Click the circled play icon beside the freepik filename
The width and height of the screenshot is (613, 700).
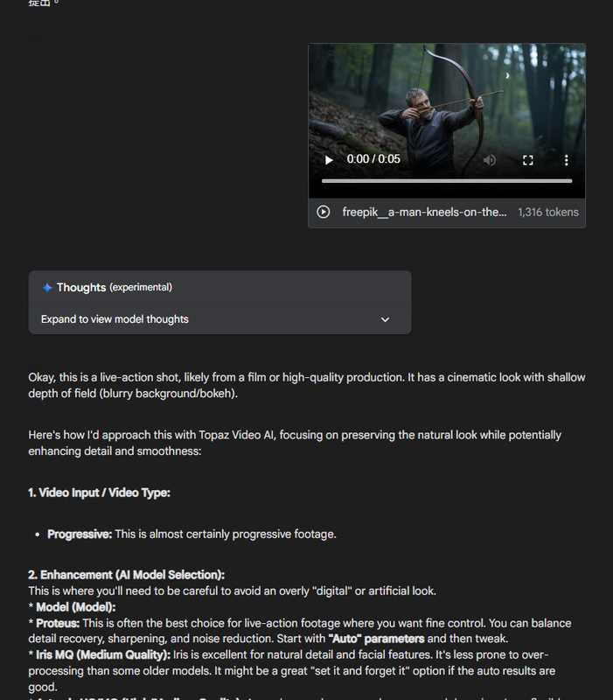coord(324,212)
